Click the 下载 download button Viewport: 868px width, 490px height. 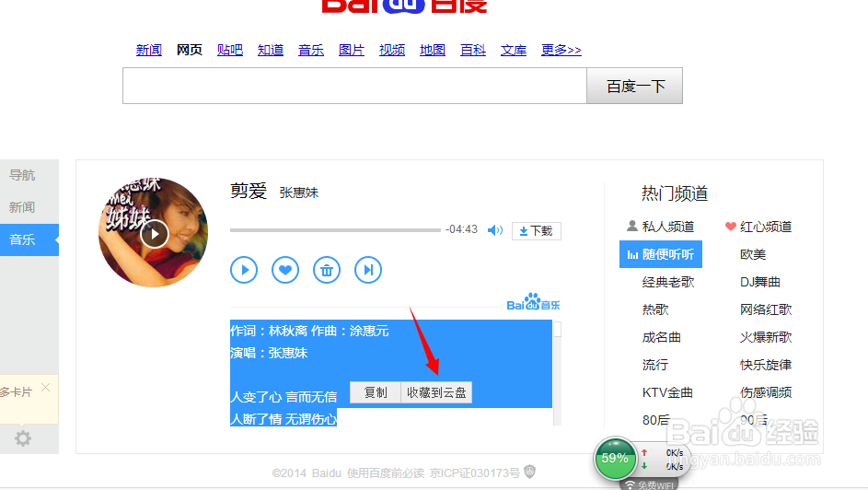pos(536,231)
